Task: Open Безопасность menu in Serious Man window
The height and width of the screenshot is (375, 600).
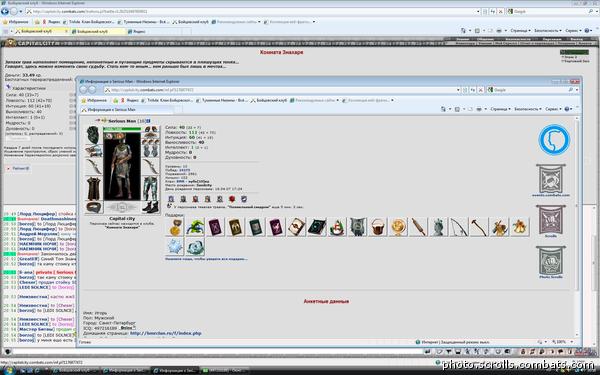Action: click(x=527, y=109)
